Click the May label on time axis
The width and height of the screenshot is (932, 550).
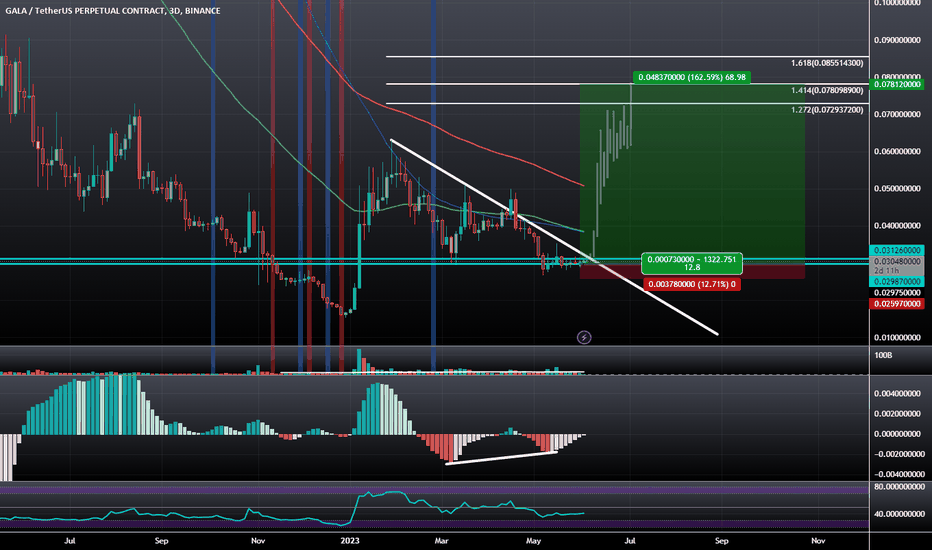[533, 540]
